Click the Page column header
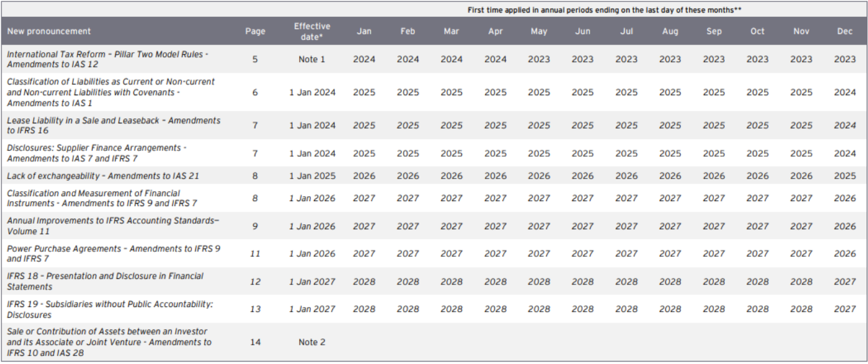The width and height of the screenshot is (868, 364). [x=255, y=31]
